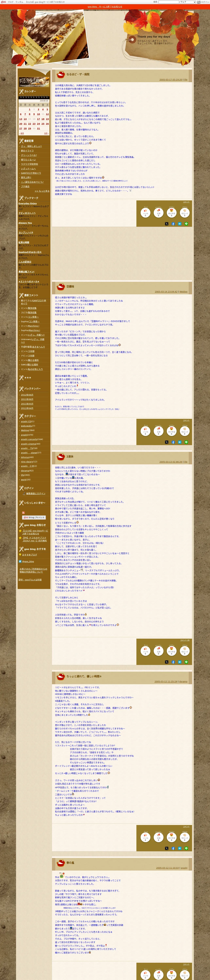Share the 空趣味 post on X
The image size is (210, 980).
166,442
